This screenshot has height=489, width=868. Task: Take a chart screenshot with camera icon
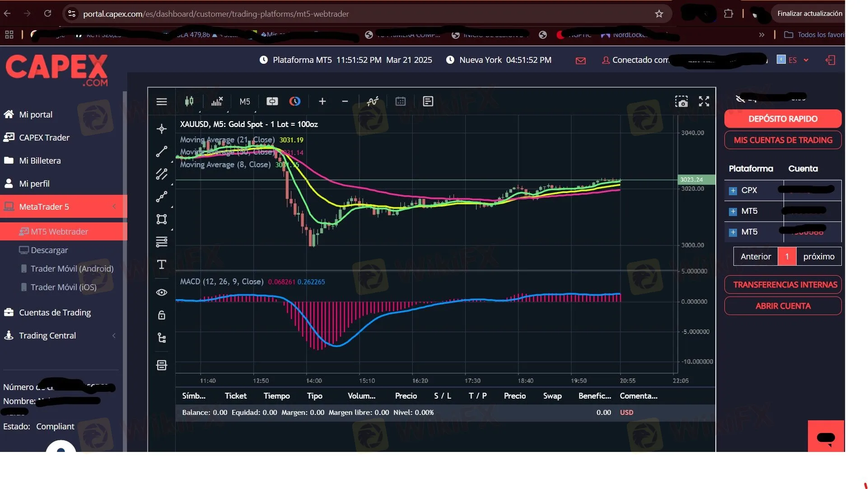[681, 102]
